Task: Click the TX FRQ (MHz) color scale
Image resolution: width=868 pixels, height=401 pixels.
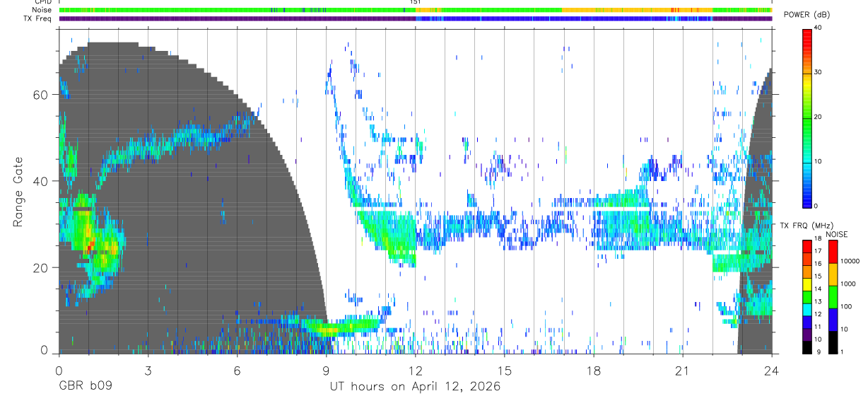Action: point(807,296)
